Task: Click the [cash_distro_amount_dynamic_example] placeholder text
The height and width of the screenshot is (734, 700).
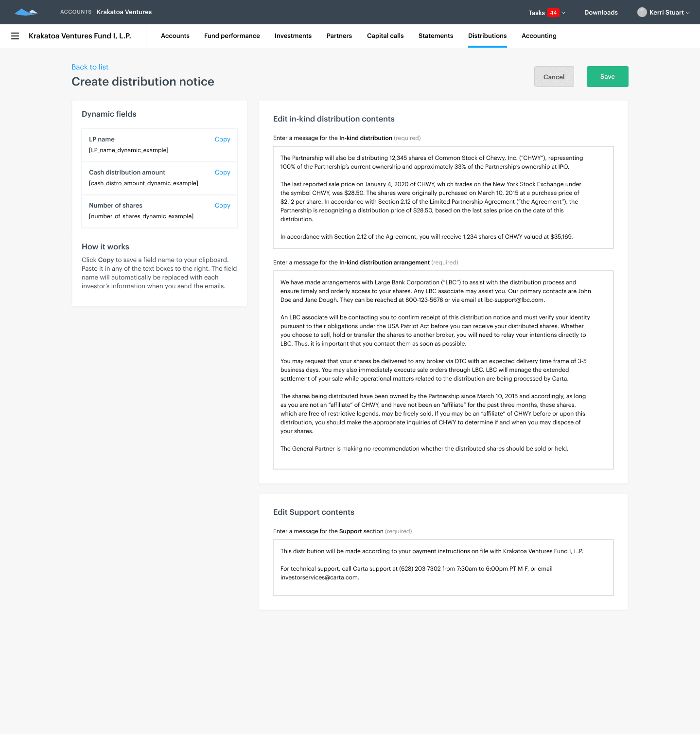Action: point(143,183)
